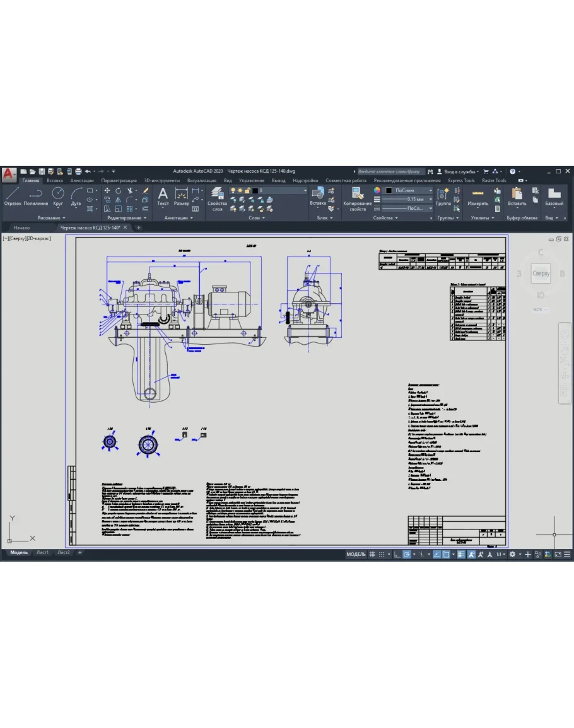Select the Круг (Circle) tool

(x=58, y=196)
